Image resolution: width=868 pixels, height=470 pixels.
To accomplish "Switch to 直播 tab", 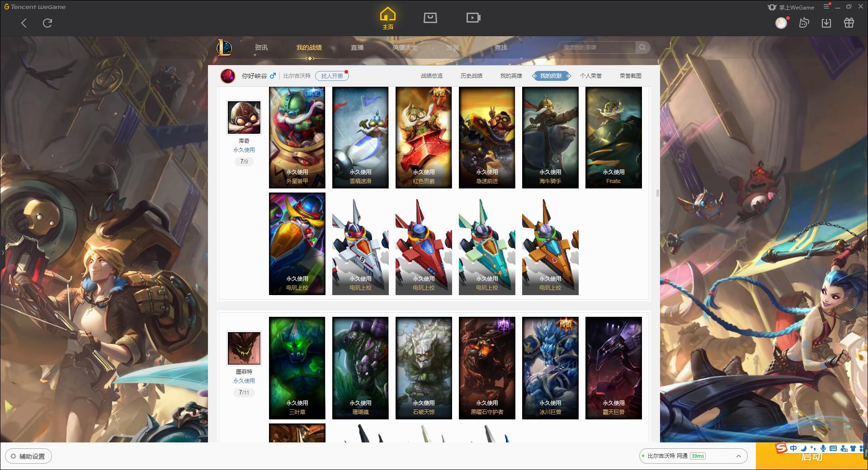I will pyautogui.click(x=357, y=47).
